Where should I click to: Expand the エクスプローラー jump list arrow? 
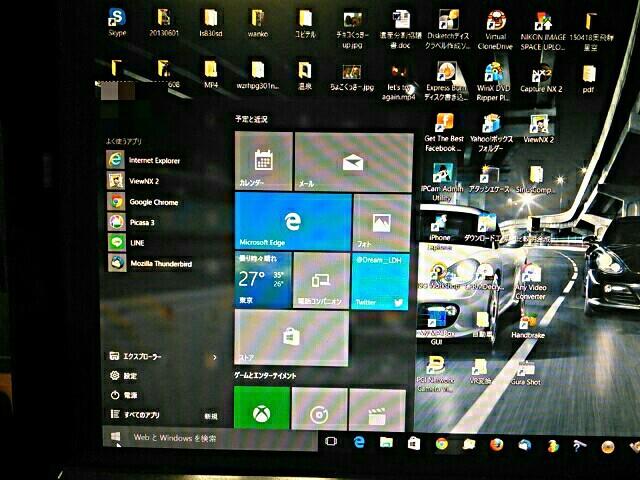click(x=215, y=357)
